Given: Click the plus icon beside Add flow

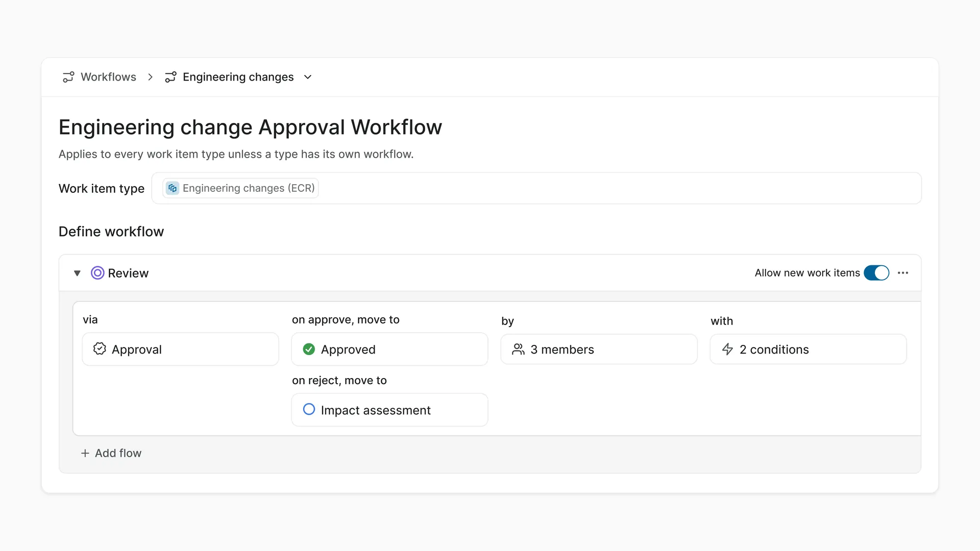Looking at the screenshot, I should coord(85,453).
